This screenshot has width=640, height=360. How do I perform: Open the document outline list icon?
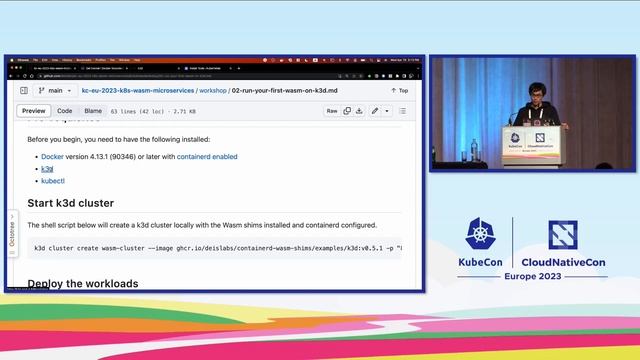tap(403, 111)
